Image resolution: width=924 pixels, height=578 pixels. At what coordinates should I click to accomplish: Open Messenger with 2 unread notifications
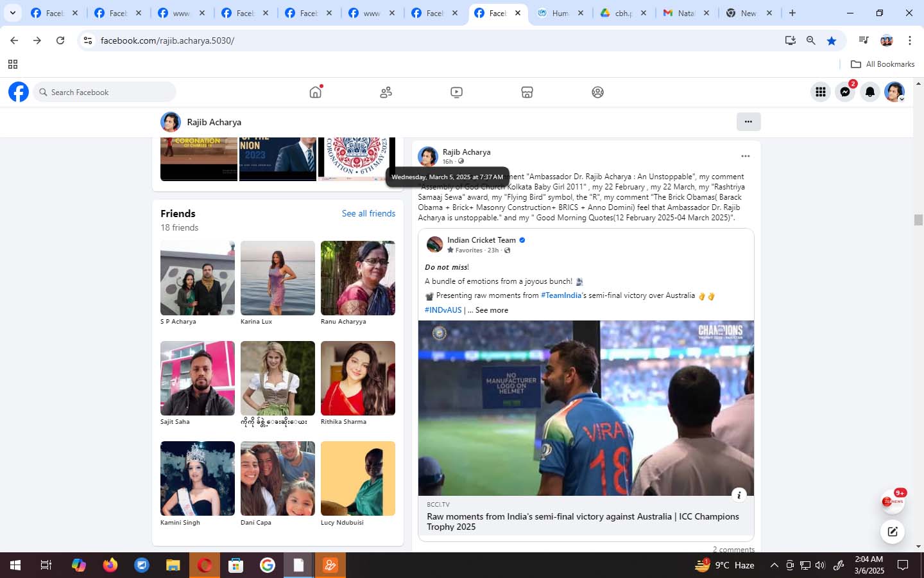845,92
